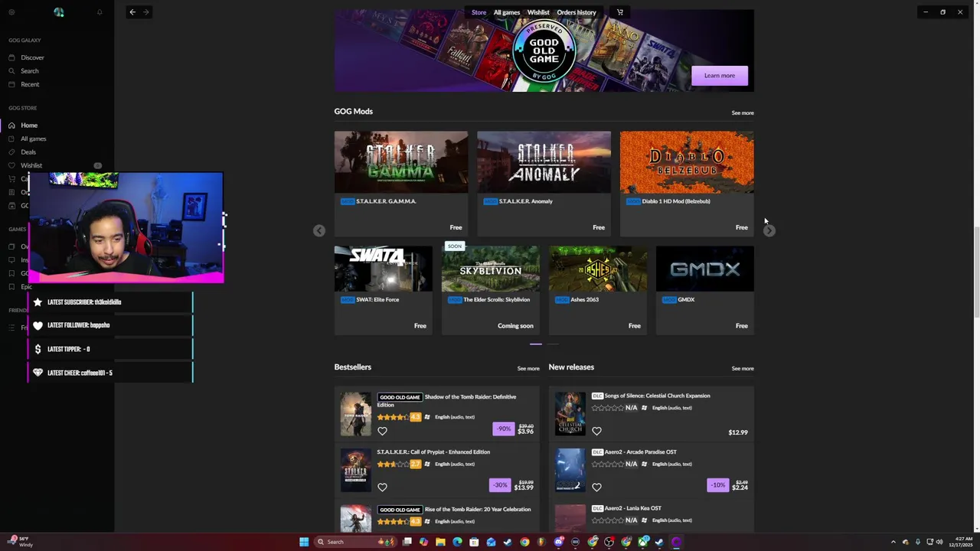Open Call of Prypiat Enhanced Edition title
This screenshot has height=551, width=980.
click(x=433, y=452)
